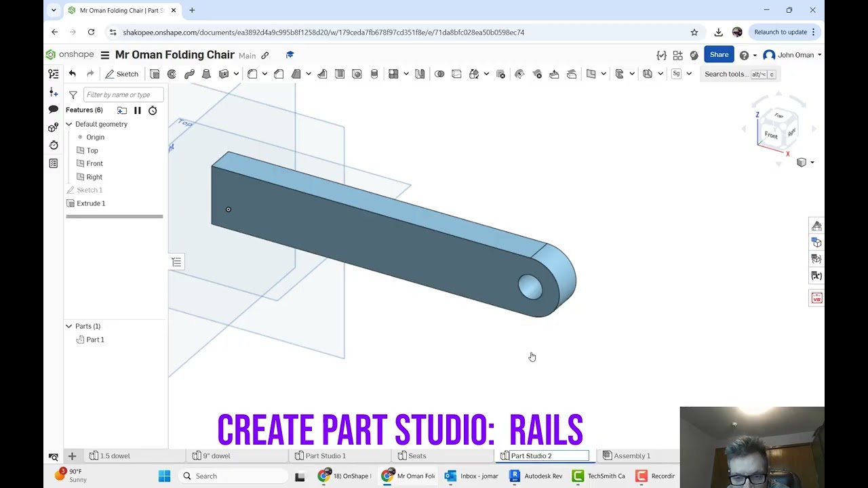The width and height of the screenshot is (868, 488).
Task: Select the External thread tool
Action: click(x=374, y=74)
